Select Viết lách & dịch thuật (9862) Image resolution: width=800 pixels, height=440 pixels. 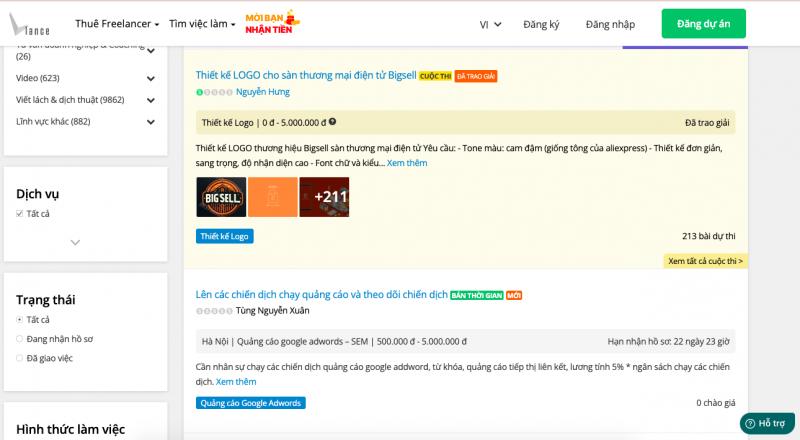(70, 100)
